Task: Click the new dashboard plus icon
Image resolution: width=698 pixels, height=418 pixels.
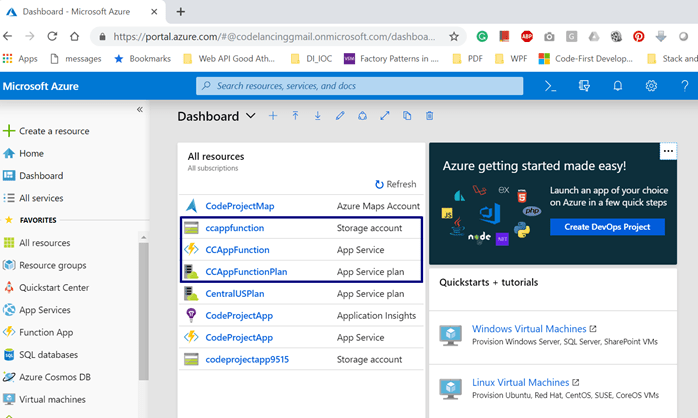Action: (x=273, y=116)
